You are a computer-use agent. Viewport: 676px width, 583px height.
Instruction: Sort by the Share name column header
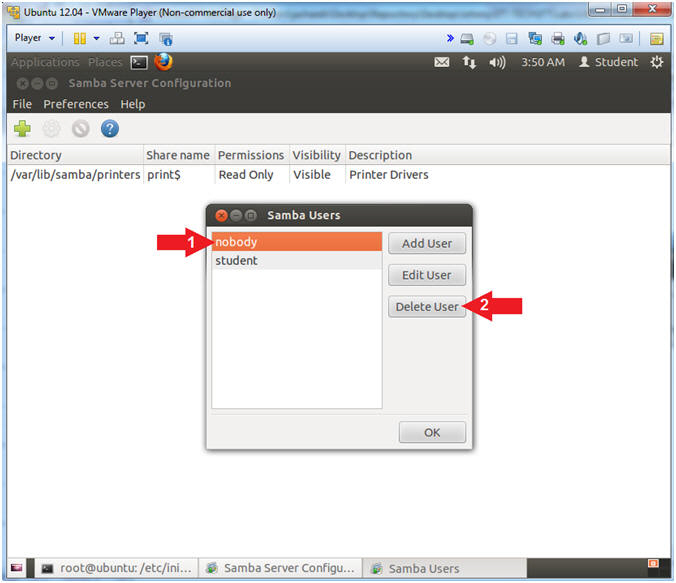coord(178,155)
